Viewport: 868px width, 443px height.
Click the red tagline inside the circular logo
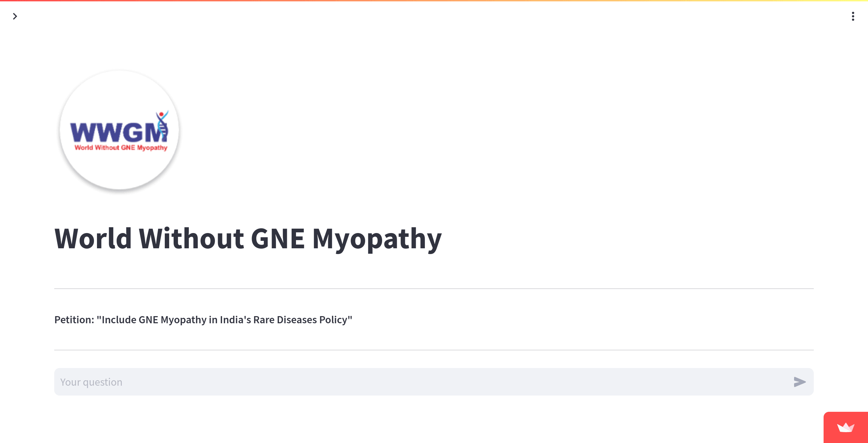[x=121, y=148]
